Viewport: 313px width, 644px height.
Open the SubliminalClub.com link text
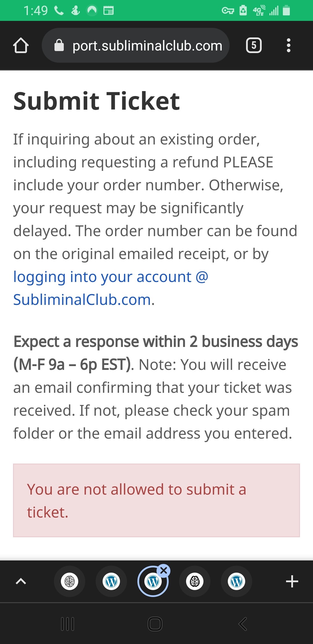pyautogui.click(x=82, y=300)
